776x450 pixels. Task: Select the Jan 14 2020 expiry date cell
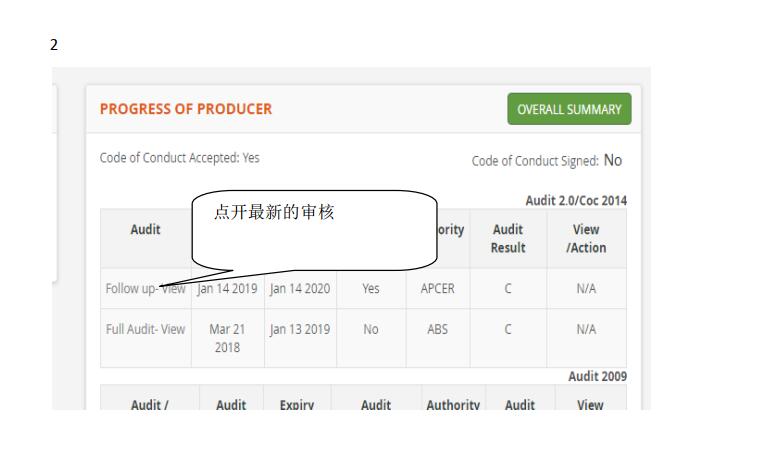click(300, 289)
